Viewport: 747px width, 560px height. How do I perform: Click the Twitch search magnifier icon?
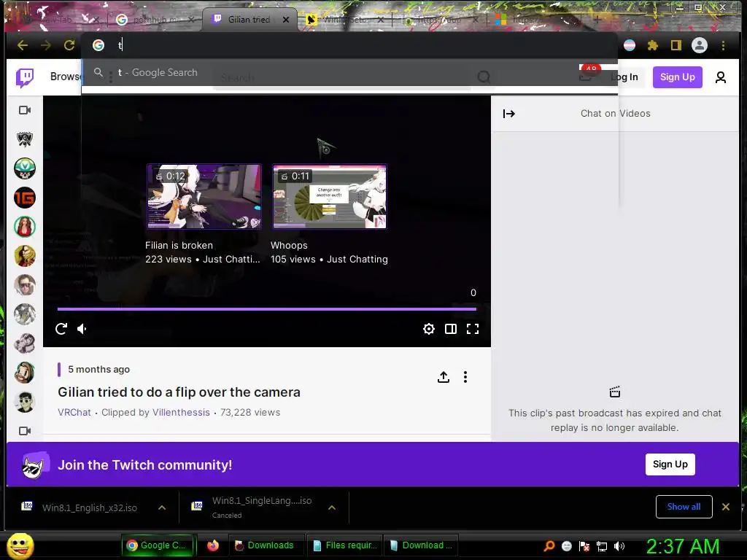[484, 77]
